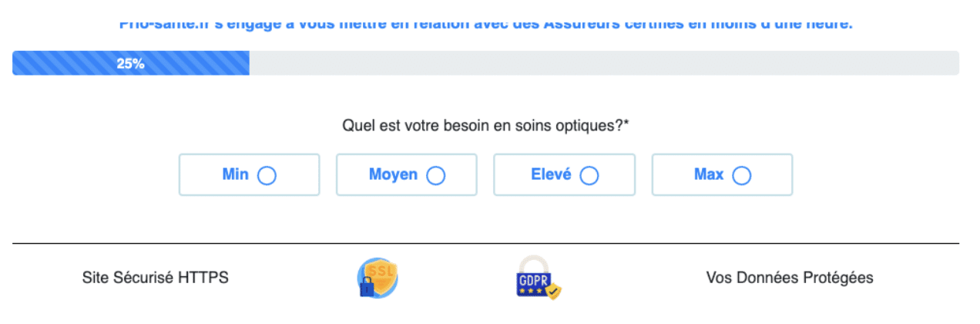This screenshot has height=324, width=980.
Task: Click the "Vos Données Protégées" text
Action: (790, 278)
